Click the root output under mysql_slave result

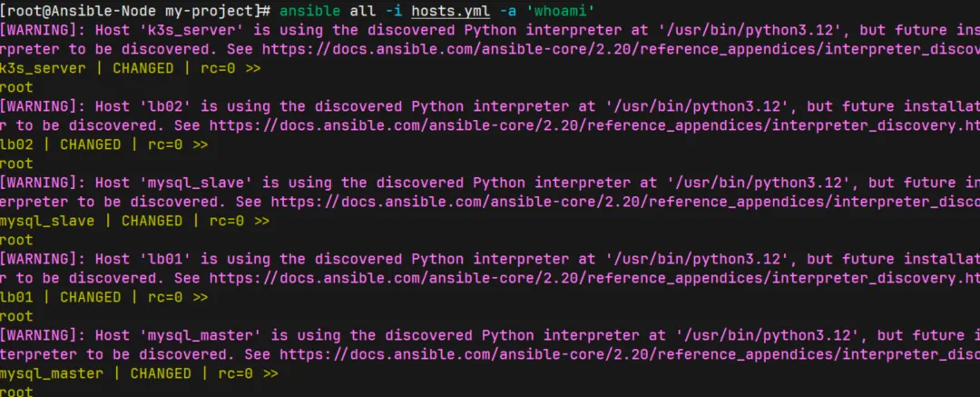click(16, 241)
